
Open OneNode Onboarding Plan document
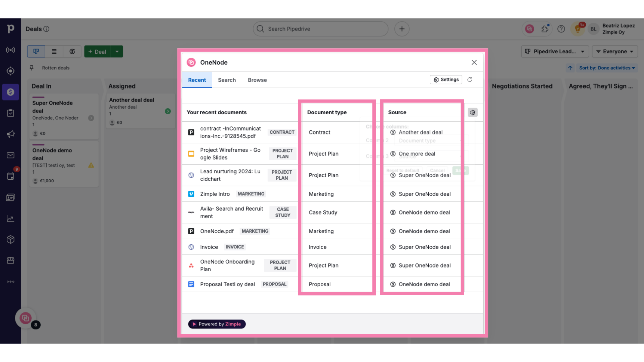click(x=227, y=265)
